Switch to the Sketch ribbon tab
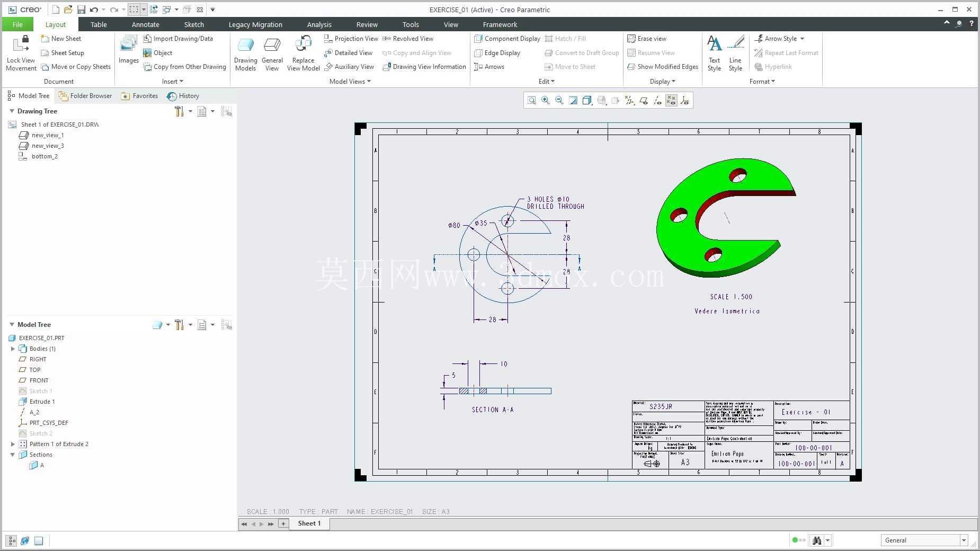The height and width of the screenshot is (551, 980). [x=194, y=24]
